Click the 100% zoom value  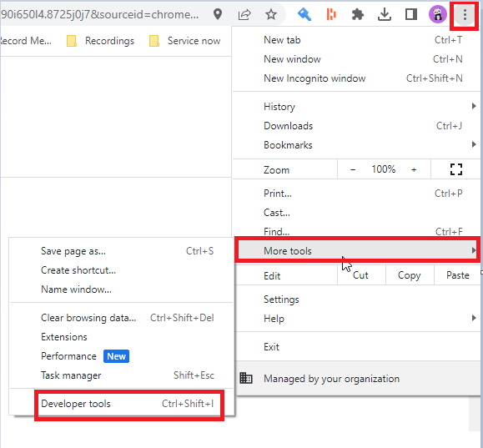383,169
